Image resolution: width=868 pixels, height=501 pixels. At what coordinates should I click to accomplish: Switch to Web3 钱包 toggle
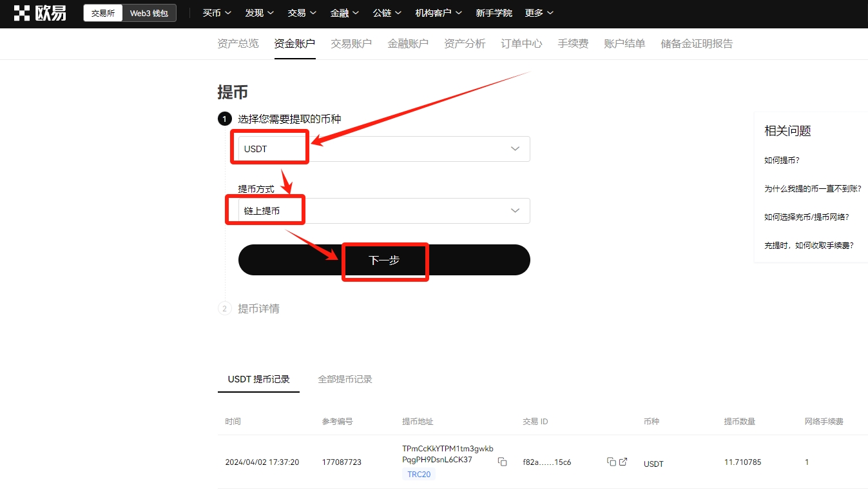tap(149, 13)
